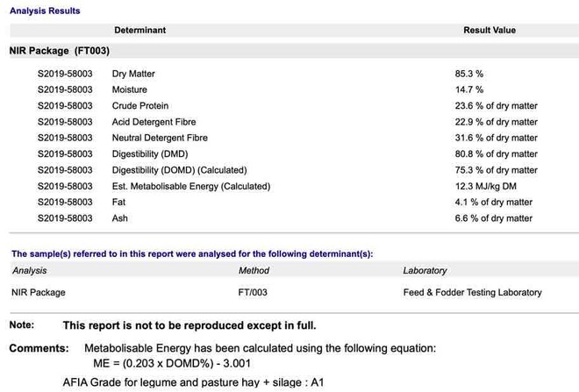
Task: Select the FT/003 method entry
Action: pos(253,292)
